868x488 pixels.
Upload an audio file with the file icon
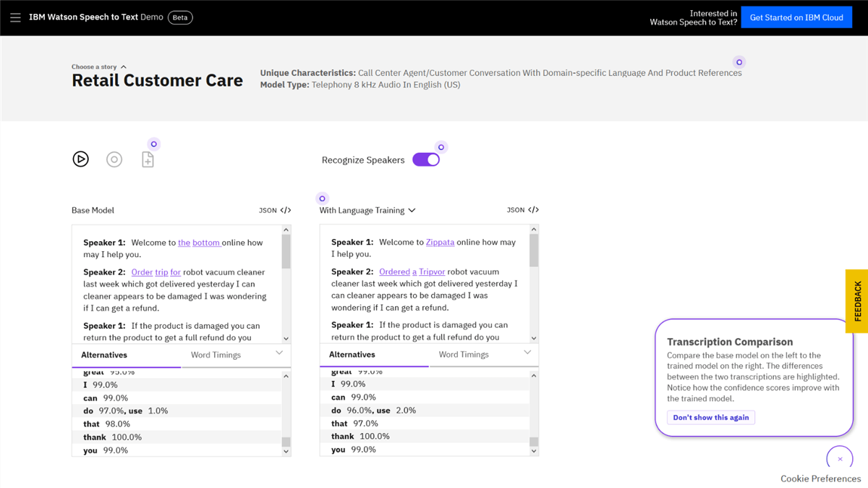[x=148, y=159]
